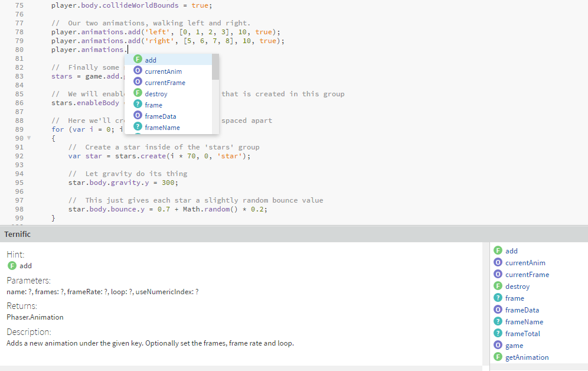Click unknown-type icon beside 'frameTotal' in Ternific list
588x371 pixels.
pos(498,333)
